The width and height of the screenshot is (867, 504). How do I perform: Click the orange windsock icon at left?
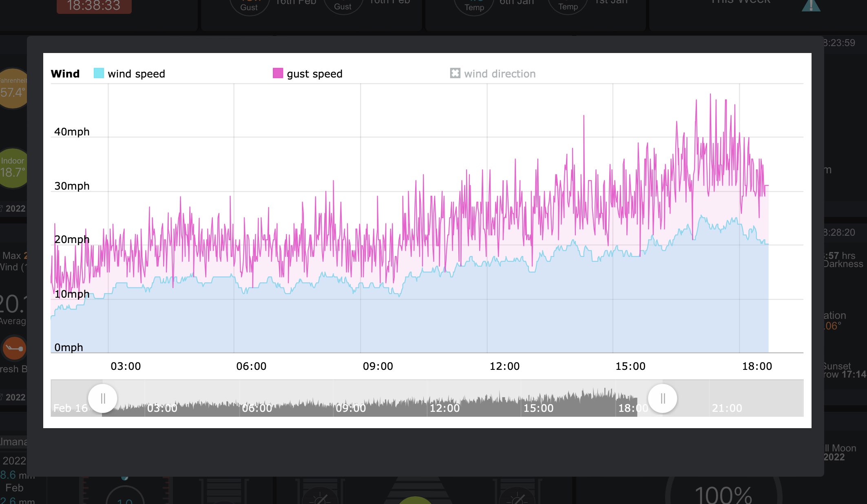[x=14, y=348]
